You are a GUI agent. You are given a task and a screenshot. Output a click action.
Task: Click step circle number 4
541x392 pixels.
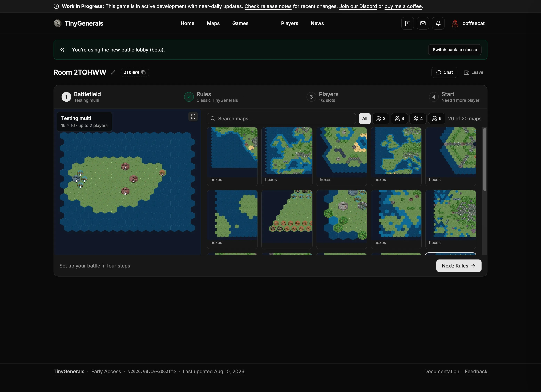click(434, 97)
